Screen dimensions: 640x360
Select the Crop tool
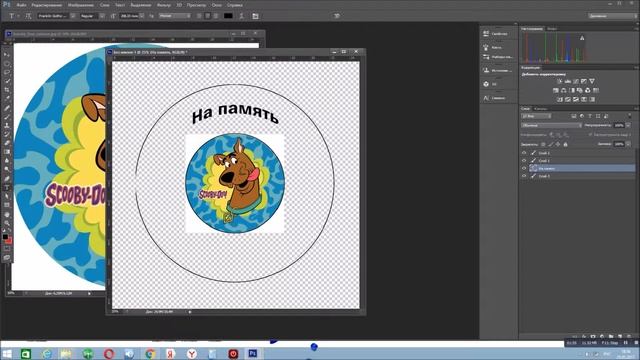point(7,90)
